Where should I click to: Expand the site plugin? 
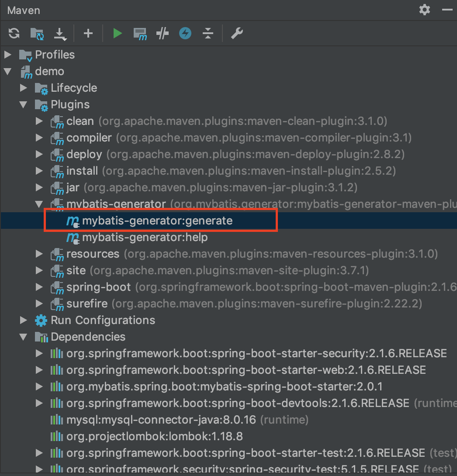(39, 270)
